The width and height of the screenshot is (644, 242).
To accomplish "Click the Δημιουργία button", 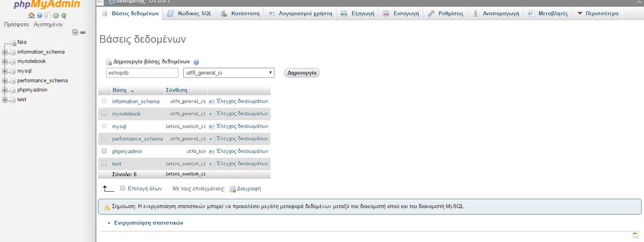I will tap(302, 73).
